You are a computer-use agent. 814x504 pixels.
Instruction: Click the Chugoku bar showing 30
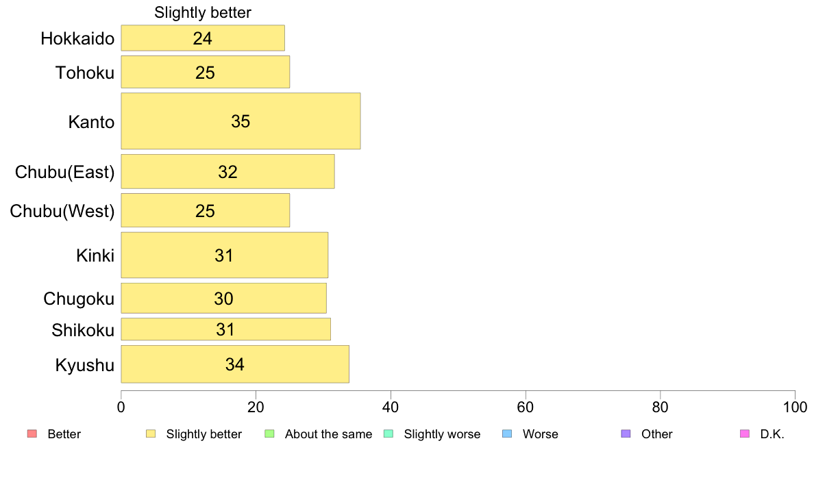pyautogui.click(x=224, y=298)
